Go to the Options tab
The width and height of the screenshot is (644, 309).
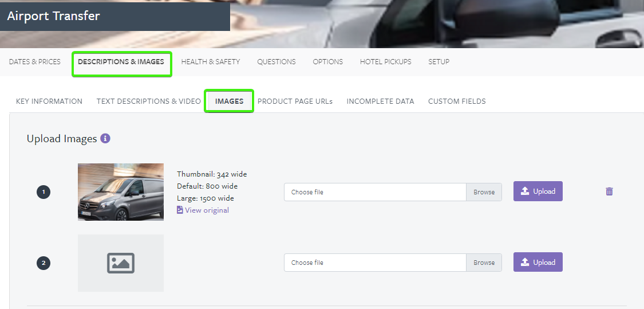(x=328, y=62)
